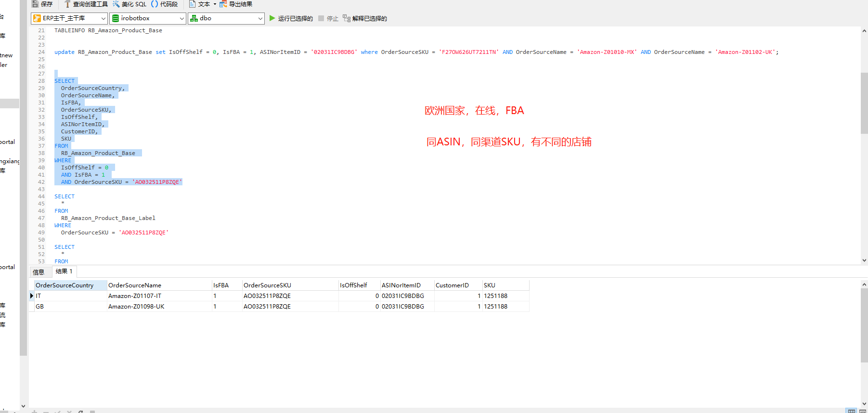Click the Stop (停止) button
The height and width of the screenshot is (413, 868).
click(x=328, y=18)
